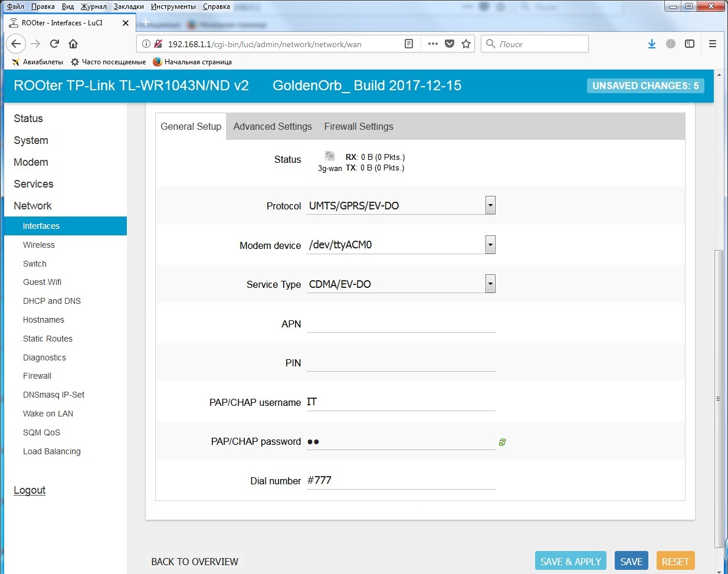Image resolution: width=728 pixels, height=574 pixels.
Task: Open Часто посещаемые bookmarks folder
Action: click(108, 61)
